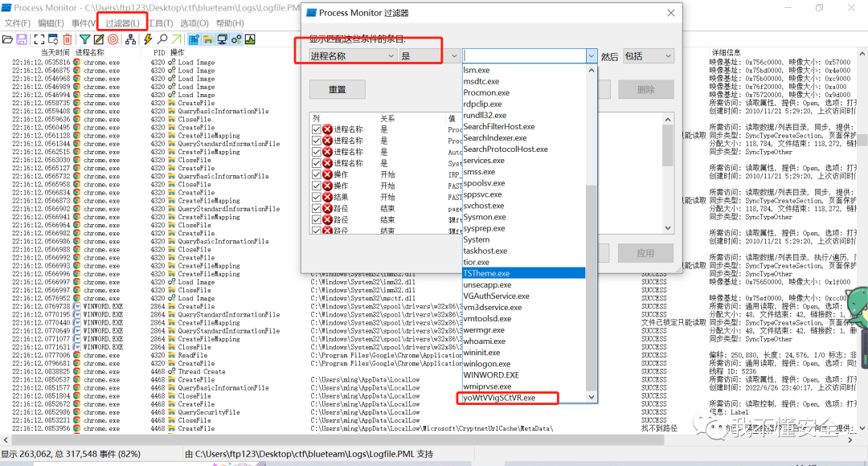868x466 pixels.
Task: Select yoWtVVigSCtVR.exe from the dropdown list
Action: [x=524, y=398]
